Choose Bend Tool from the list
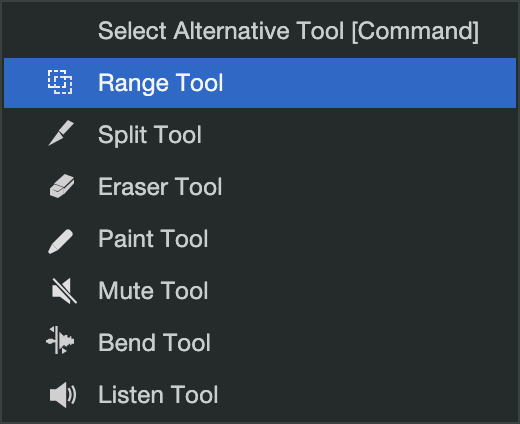This screenshot has height=424, width=520. pyautogui.click(x=154, y=343)
